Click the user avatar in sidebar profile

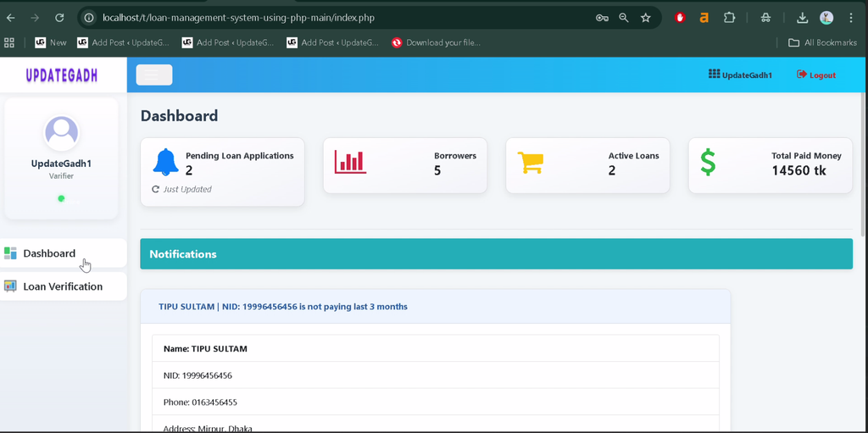point(61,133)
